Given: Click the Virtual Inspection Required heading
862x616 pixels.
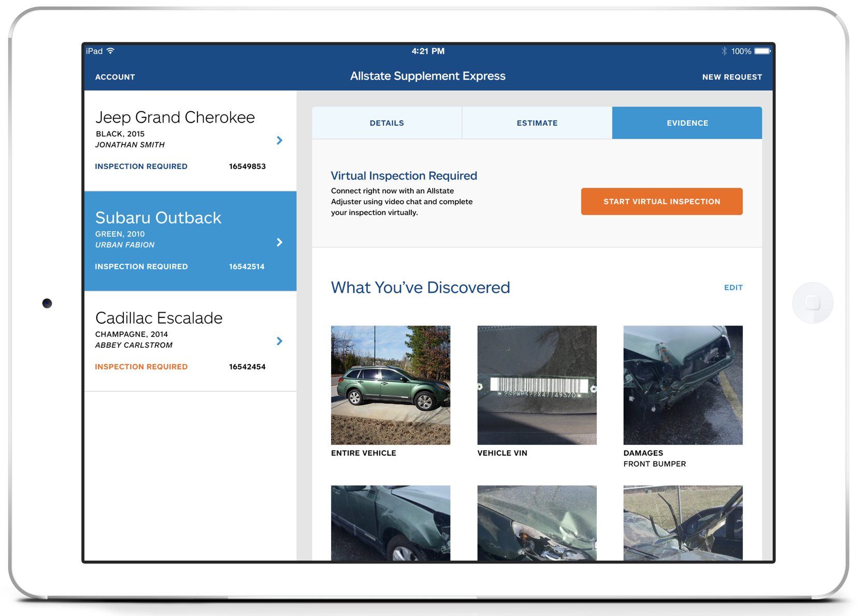Looking at the screenshot, I should click(404, 176).
